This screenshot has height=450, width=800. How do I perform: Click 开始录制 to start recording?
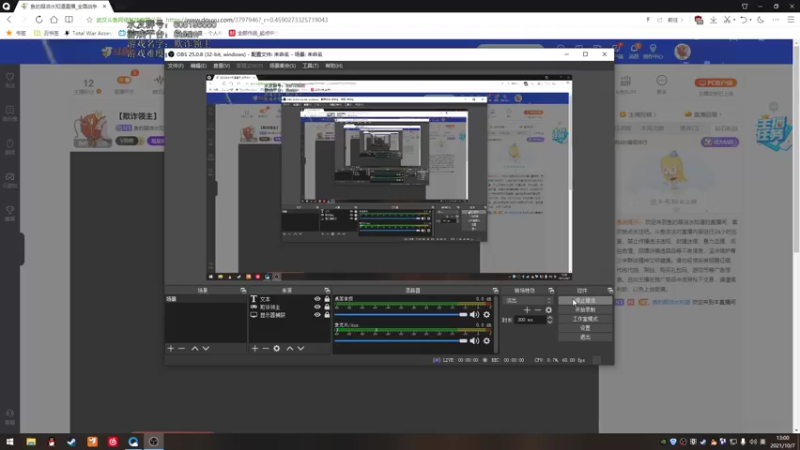point(585,310)
